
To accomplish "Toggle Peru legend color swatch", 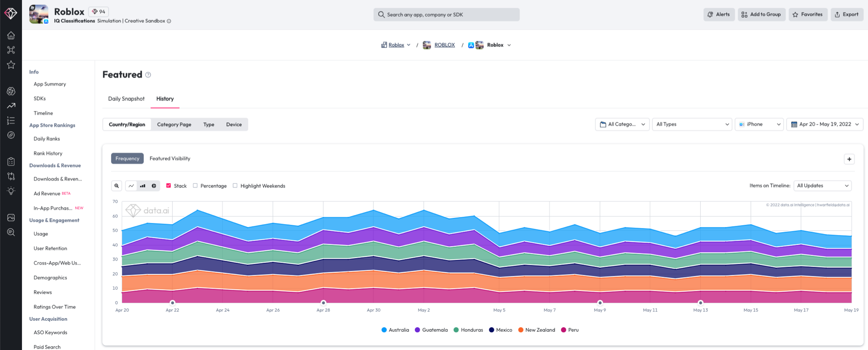I will [563, 330].
